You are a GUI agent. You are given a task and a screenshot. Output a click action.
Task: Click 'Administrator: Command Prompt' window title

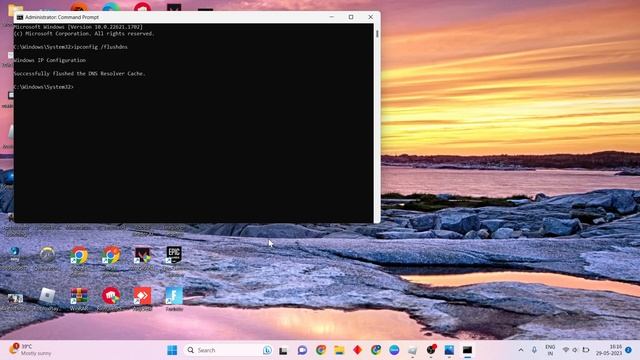point(62,17)
